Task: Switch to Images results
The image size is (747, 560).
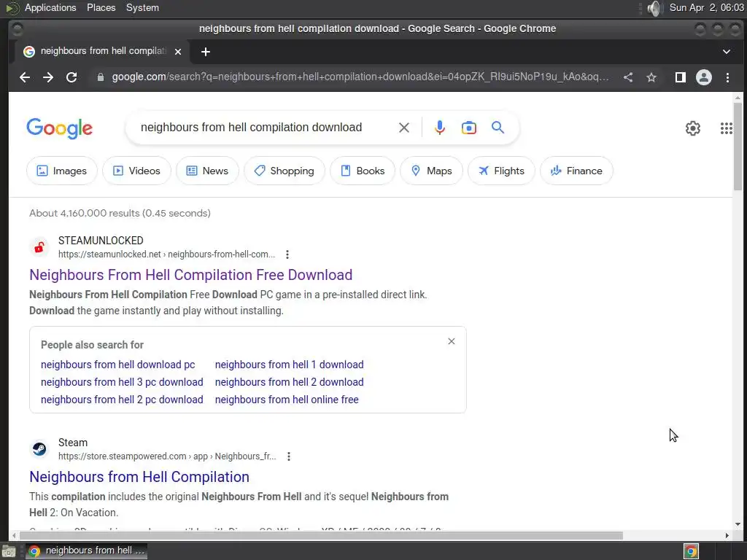Action: 62,171
